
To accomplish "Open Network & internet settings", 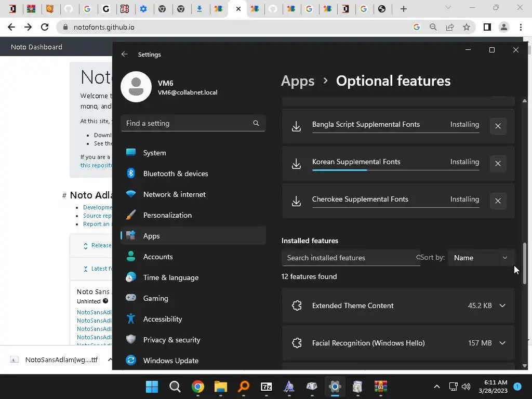I will [193, 194].
